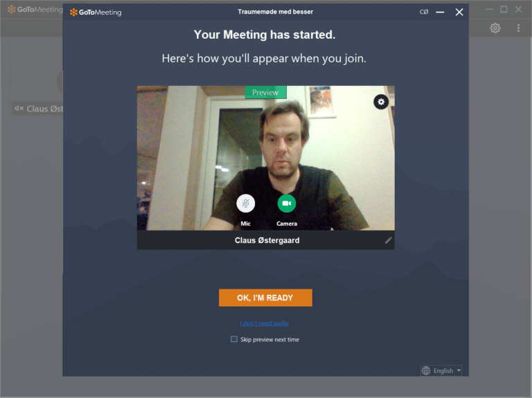The width and height of the screenshot is (532, 398).
Task: Turn off the Camera button
Action: click(x=287, y=203)
